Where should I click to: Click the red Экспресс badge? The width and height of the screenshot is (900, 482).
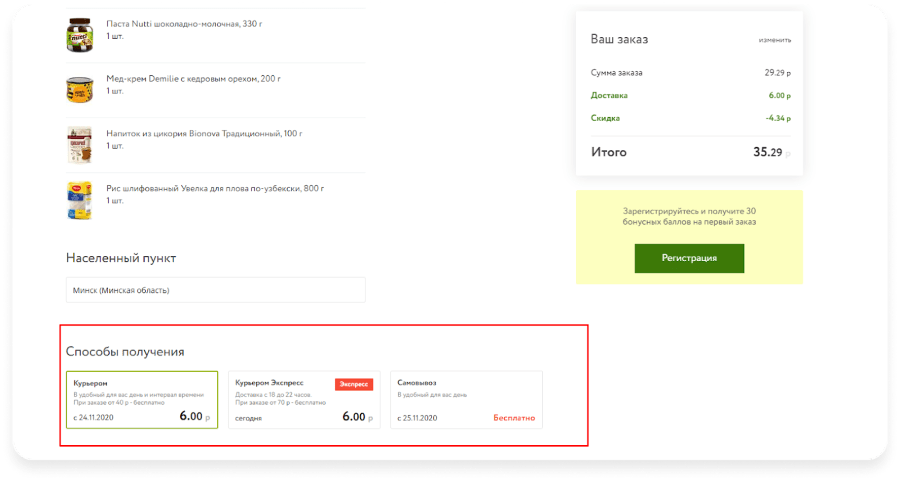(x=354, y=384)
